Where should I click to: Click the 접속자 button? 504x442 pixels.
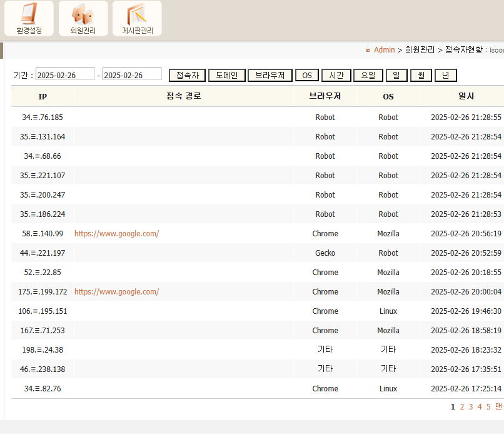coord(188,75)
